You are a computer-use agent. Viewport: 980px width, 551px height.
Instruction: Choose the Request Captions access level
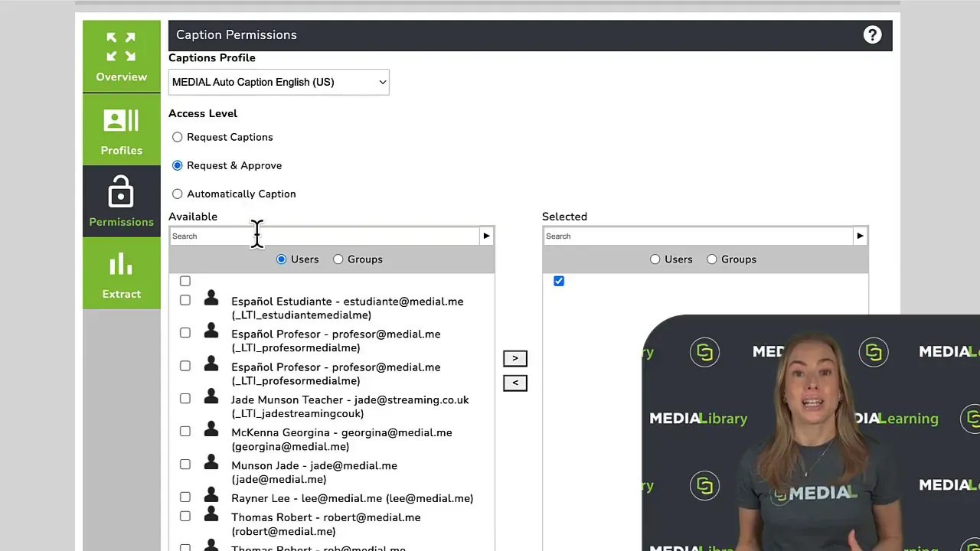coord(178,137)
